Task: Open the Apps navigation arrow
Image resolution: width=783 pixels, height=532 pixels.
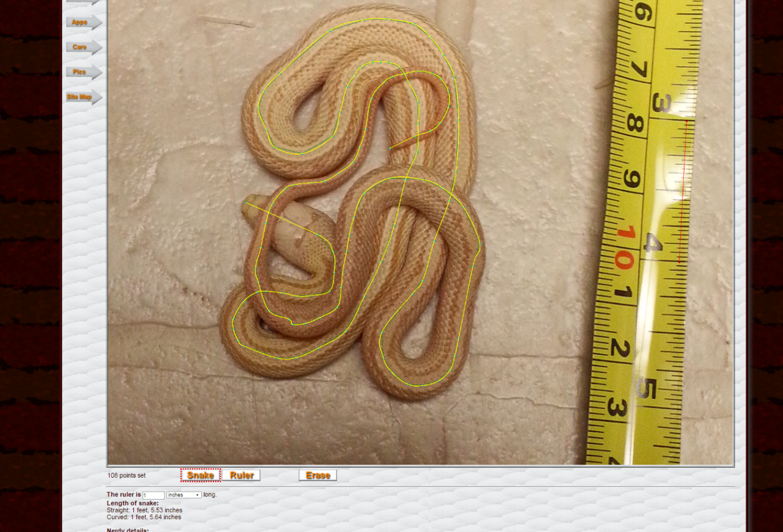Action: click(x=83, y=23)
